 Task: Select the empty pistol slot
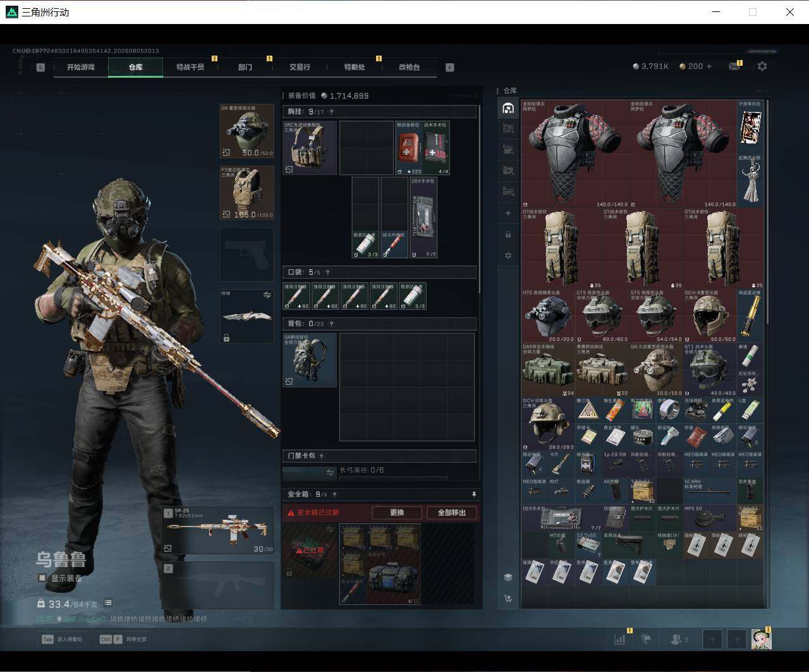click(x=247, y=255)
